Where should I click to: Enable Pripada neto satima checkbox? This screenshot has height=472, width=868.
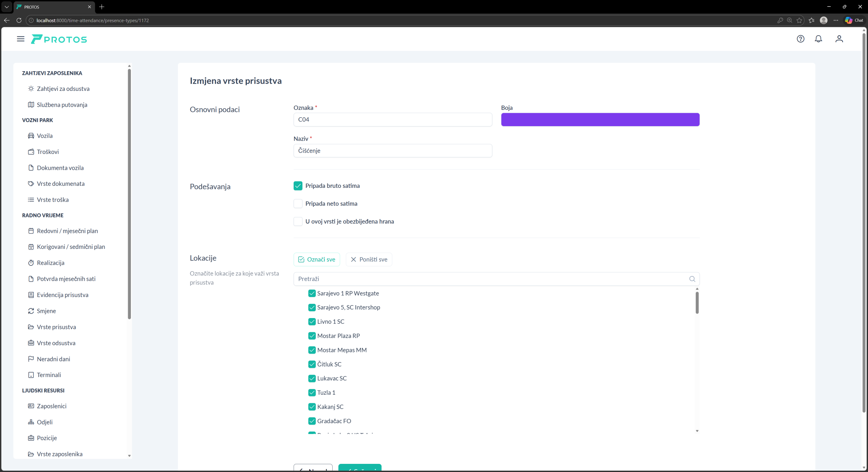[298, 203]
